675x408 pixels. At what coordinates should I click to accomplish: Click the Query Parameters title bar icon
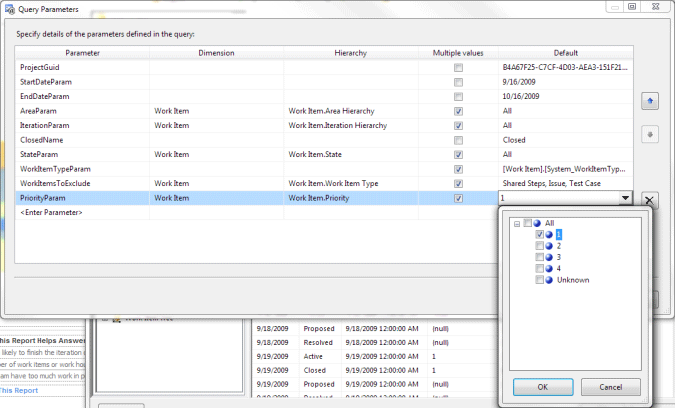point(10,9)
